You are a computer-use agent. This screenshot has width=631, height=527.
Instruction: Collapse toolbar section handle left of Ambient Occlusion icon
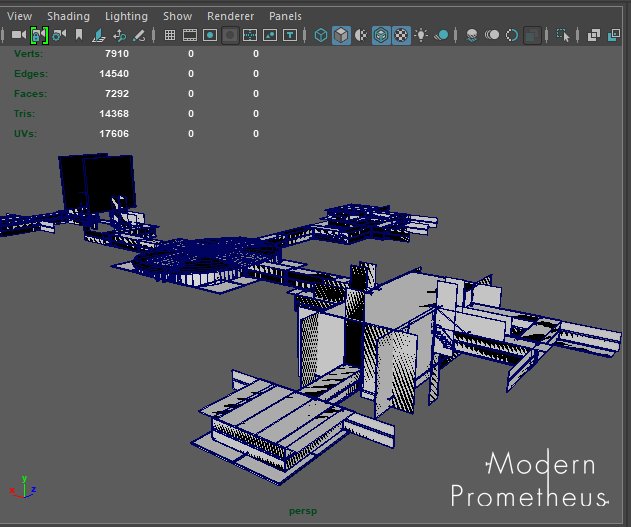(456, 35)
